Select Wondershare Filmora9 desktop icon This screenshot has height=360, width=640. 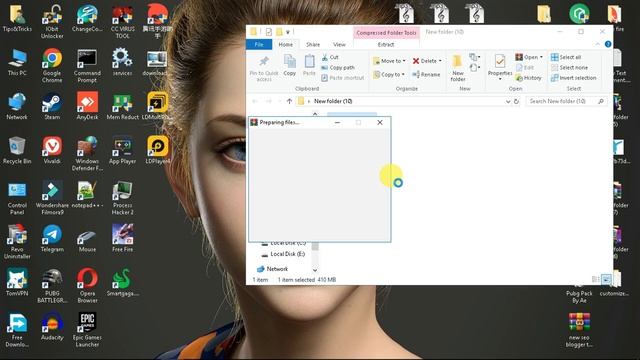click(52, 198)
